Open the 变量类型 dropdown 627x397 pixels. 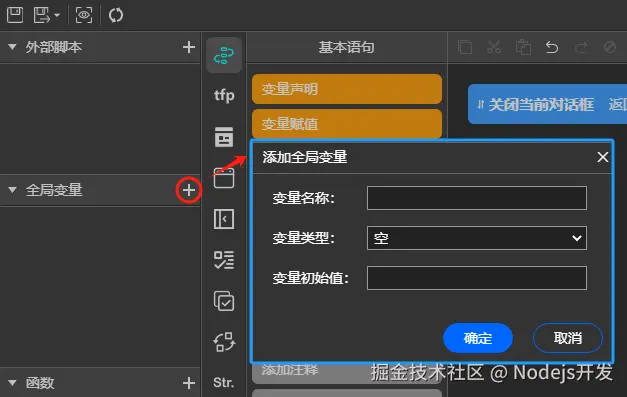(x=477, y=238)
